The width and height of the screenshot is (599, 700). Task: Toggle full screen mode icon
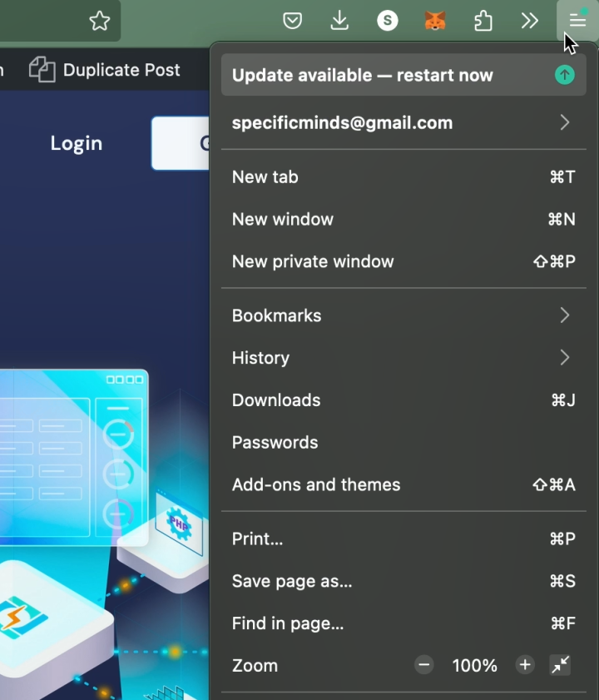pos(561,665)
